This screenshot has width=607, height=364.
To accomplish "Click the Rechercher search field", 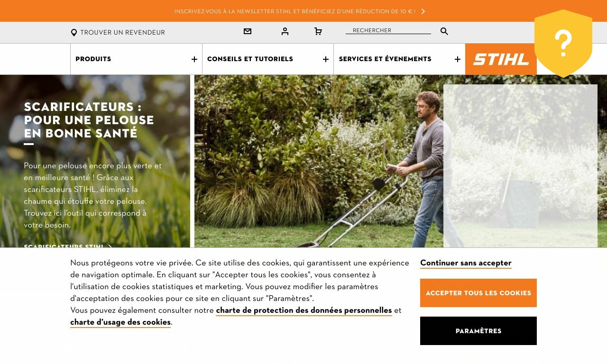I will point(388,30).
